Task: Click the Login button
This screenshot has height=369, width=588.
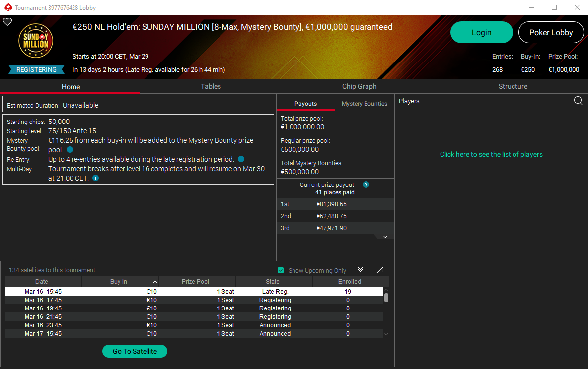Action: tap(482, 32)
